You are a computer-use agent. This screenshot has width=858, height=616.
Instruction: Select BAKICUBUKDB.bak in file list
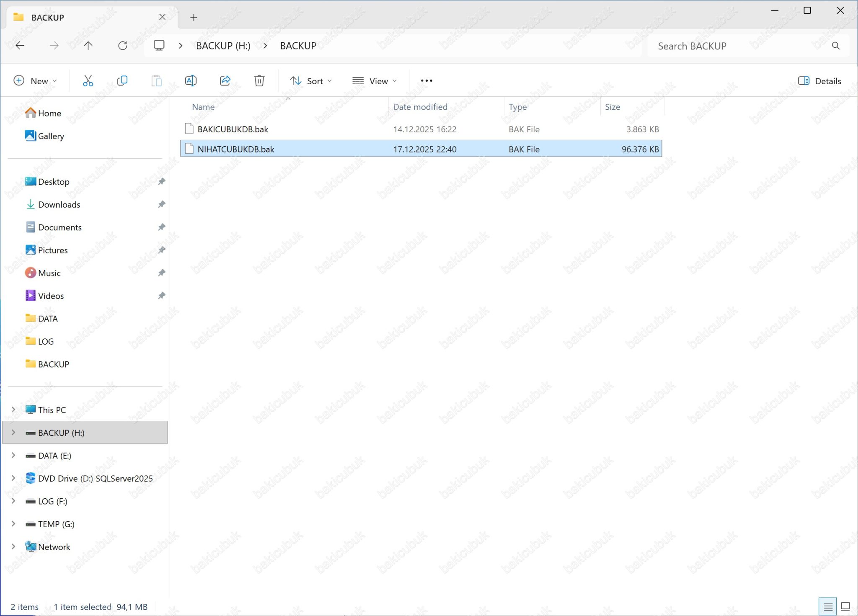pos(233,129)
